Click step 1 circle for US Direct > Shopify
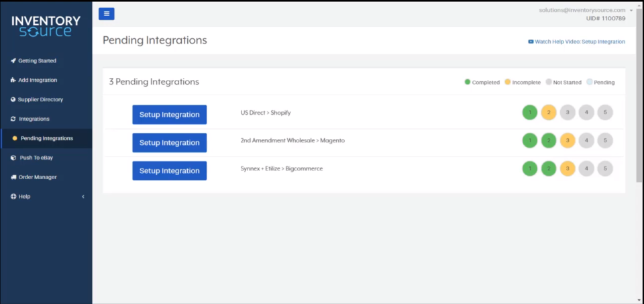644x304 pixels. click(530, 112)
